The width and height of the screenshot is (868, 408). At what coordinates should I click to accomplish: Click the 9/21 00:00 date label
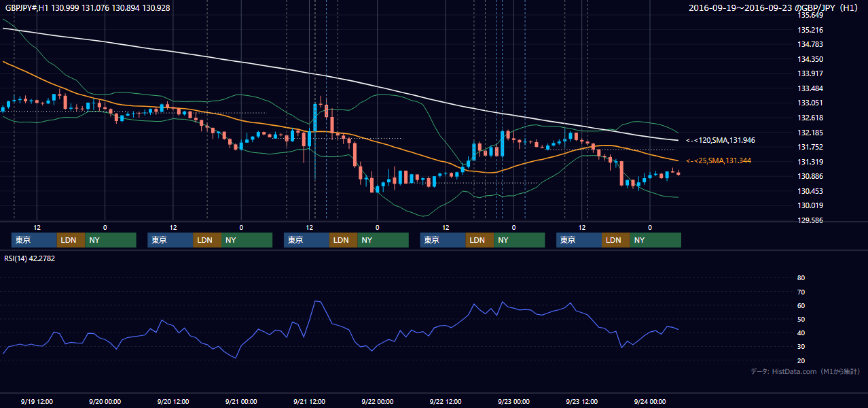(241, 402)
